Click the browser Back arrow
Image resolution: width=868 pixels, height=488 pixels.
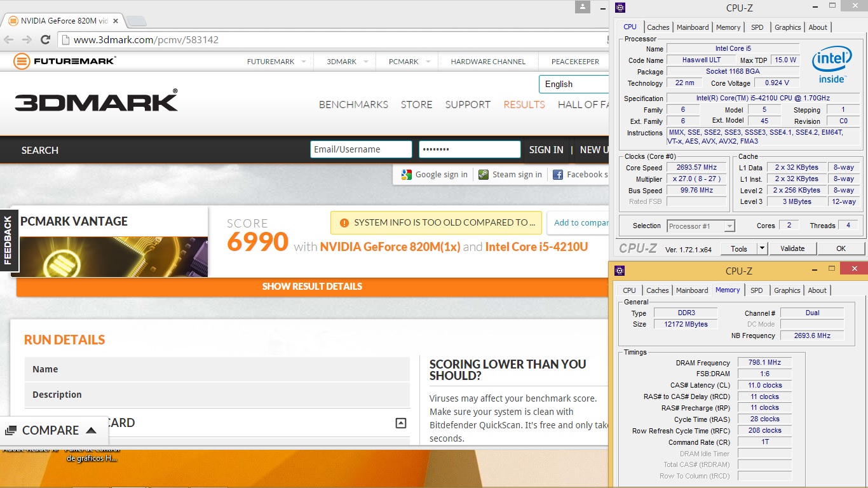[x=9, y=39]
